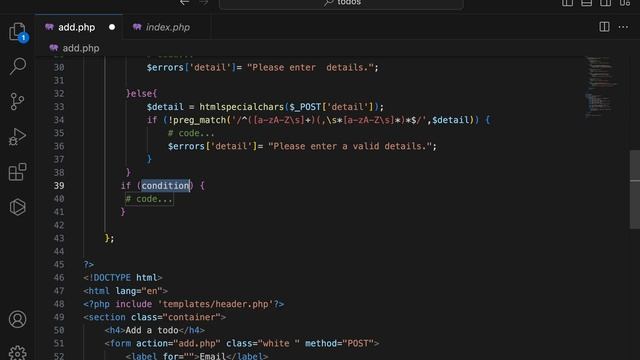This screenshot has height=360, width=640.
Task: Click the '# code...' snippet placeholder on line 40
Action: coord(149,199)
